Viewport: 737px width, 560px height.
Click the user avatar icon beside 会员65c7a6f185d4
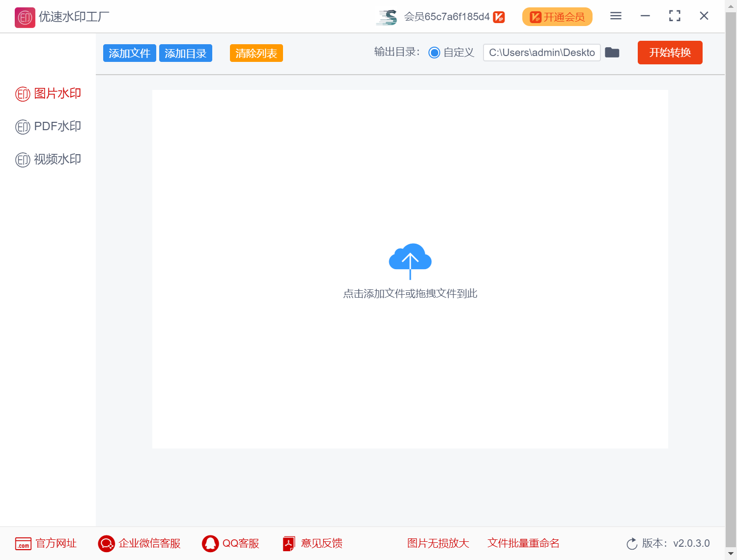(x=387, y=17)
